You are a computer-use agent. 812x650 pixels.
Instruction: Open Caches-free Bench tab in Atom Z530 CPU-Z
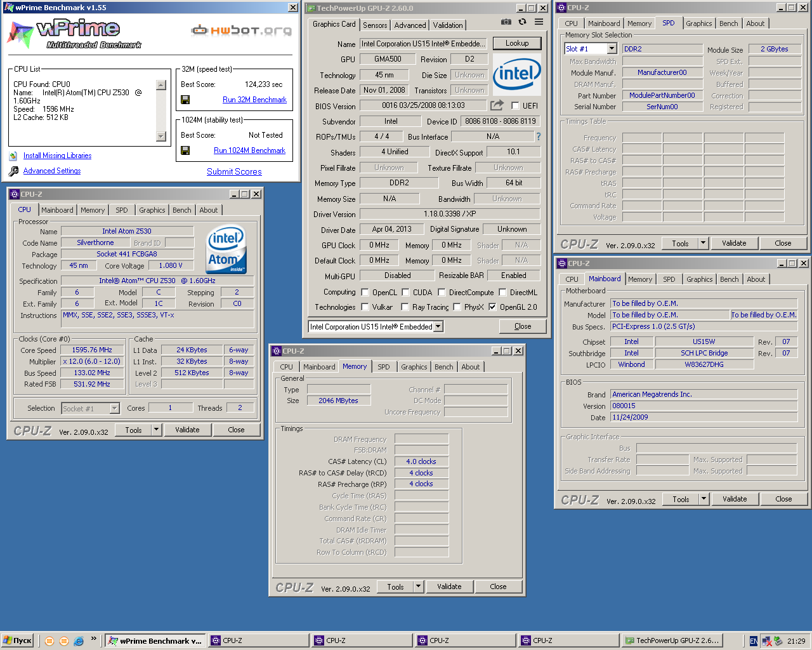click(x=181, y=210)
